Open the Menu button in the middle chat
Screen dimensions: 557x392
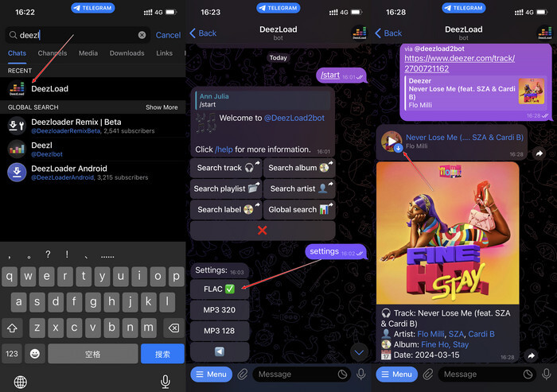(212, 375)
